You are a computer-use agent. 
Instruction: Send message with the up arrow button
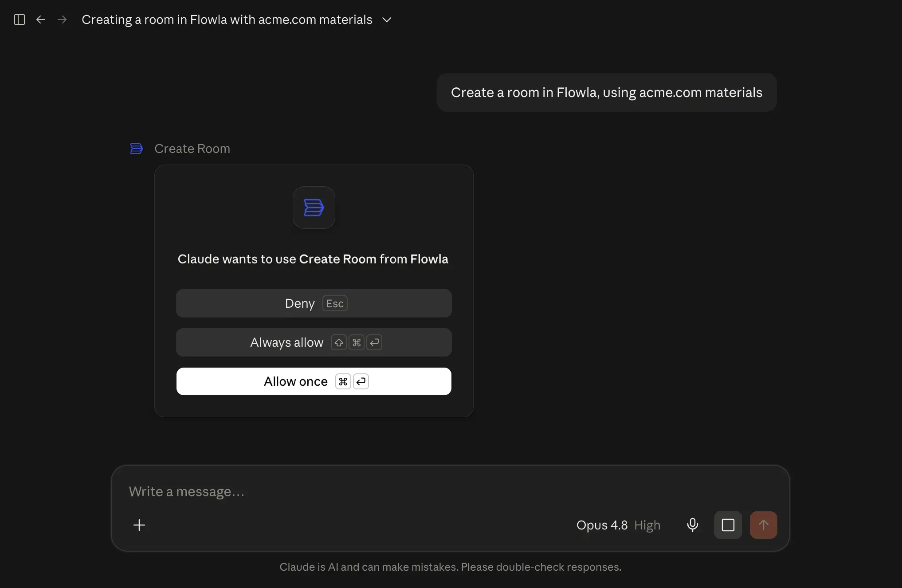(764, 525)
